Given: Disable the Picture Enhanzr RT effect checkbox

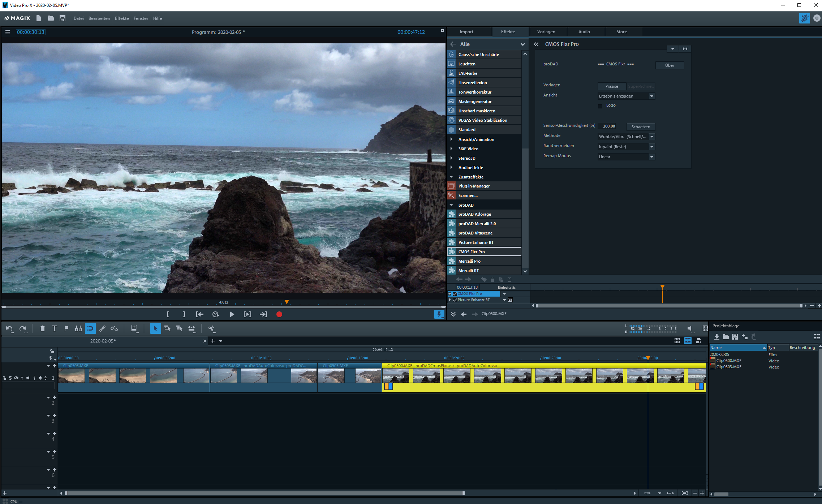Looking at the screenshot, I should click(x=455, y=300).
